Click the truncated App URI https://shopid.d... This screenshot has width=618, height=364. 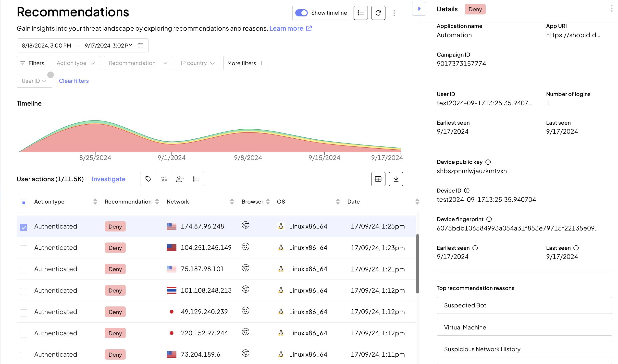[573, 35]
